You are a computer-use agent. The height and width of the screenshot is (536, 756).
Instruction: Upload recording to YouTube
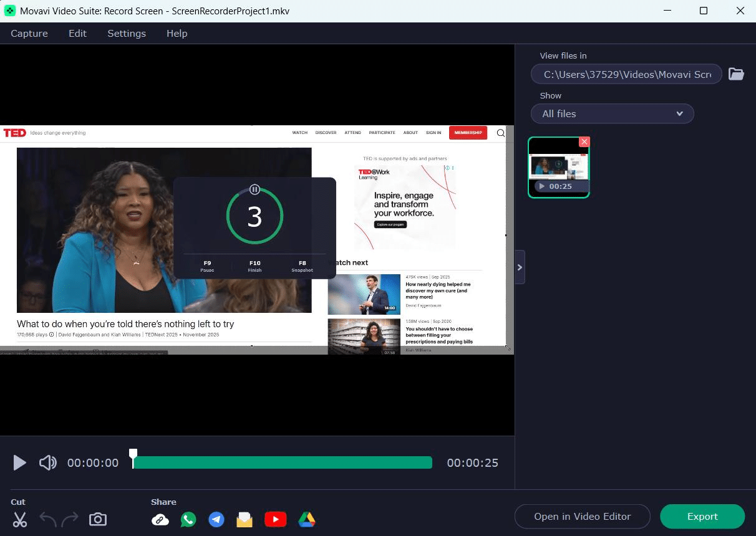tap(275, 519)
